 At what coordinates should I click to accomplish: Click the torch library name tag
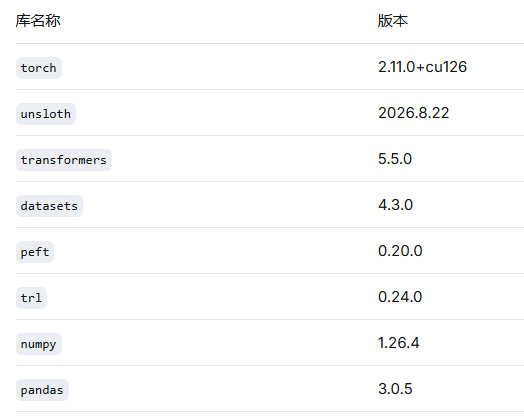(39, 68)
